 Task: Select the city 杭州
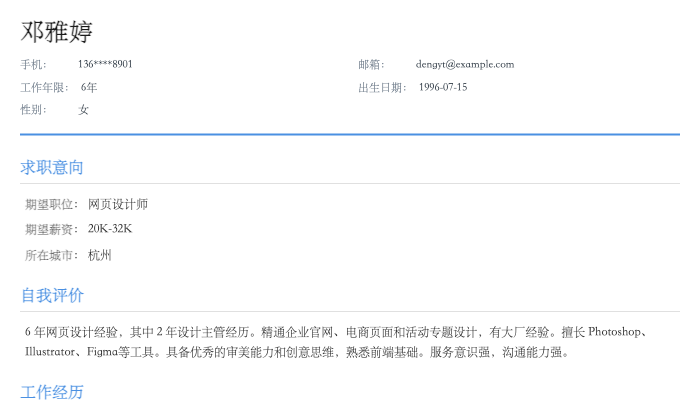pos(100,255)
